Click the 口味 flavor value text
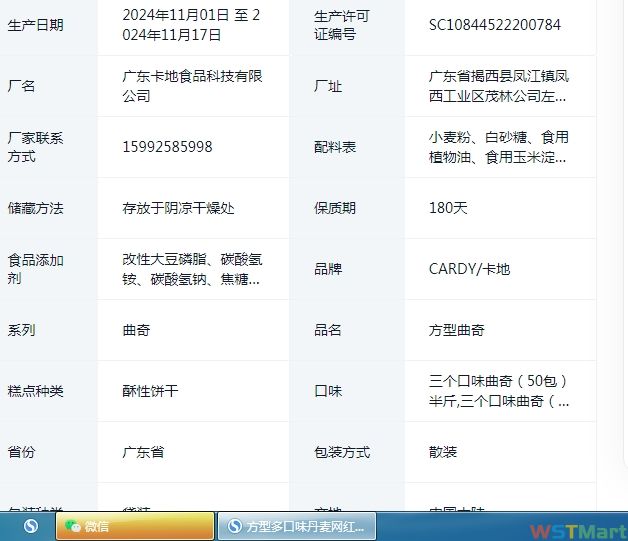The image size is (628, 541). 498,391
